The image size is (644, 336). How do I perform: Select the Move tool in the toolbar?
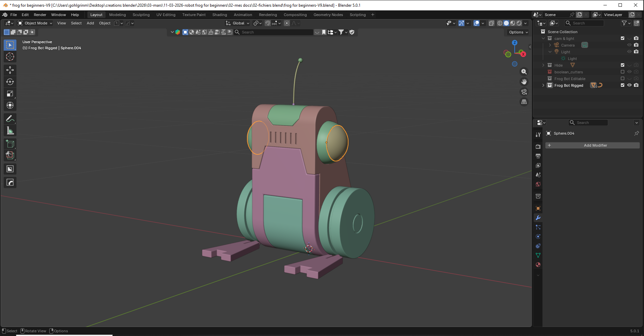coord(10,70)
